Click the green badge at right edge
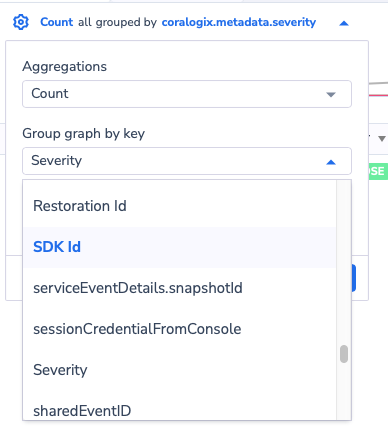The width and height of the screenshot is (388, 434). point(378,171)
